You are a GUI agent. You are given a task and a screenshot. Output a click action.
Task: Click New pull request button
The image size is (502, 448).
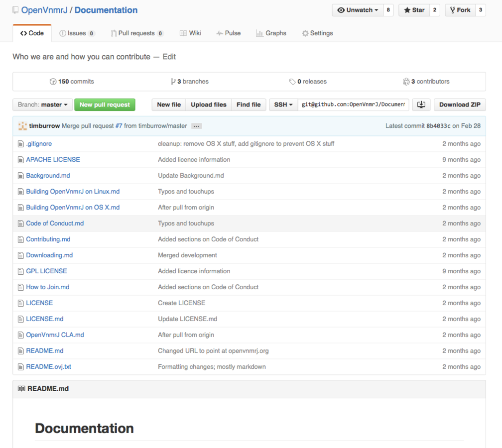(105, 105)
